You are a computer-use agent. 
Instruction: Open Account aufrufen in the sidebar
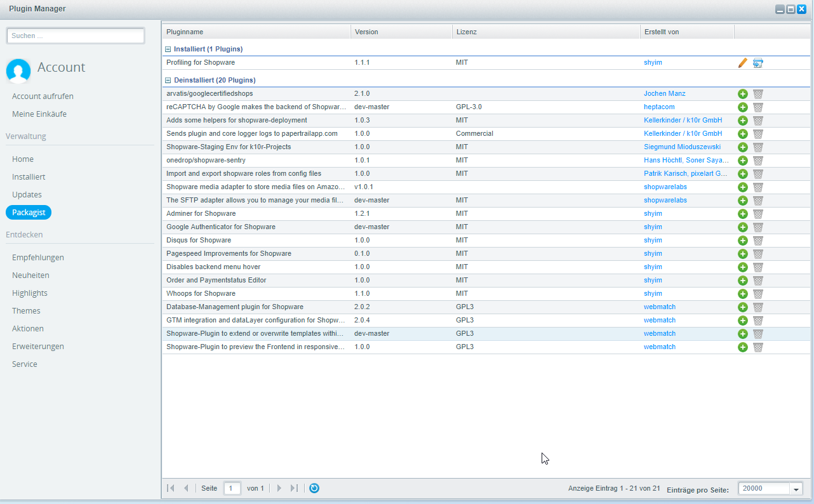pyautogui.click(x=43, y=96)
